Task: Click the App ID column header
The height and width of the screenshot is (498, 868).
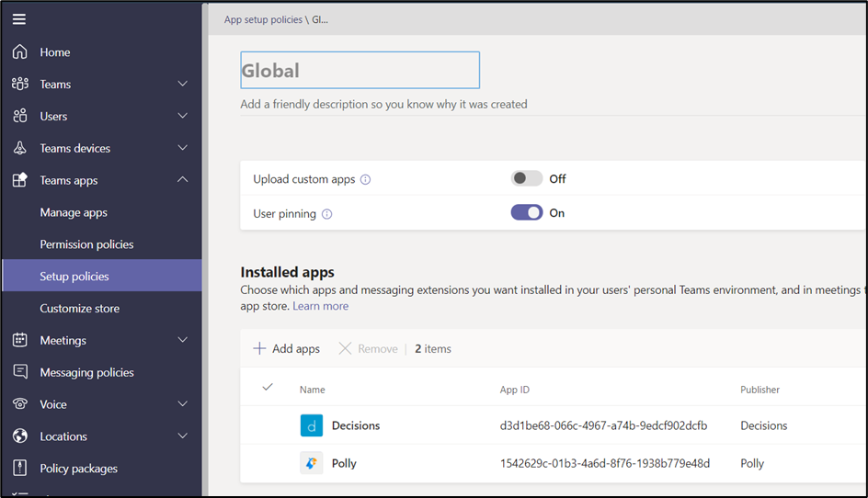Action: click(515, 390)
